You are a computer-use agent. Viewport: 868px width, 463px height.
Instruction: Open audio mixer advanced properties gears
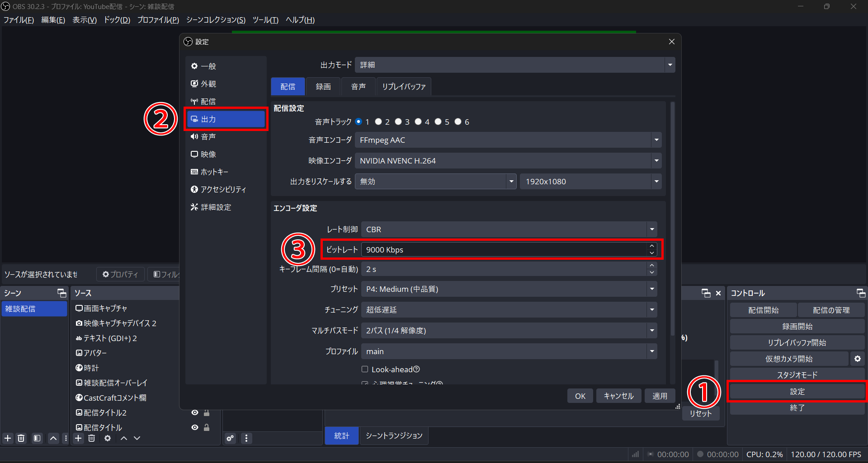[x=231, y=438]
